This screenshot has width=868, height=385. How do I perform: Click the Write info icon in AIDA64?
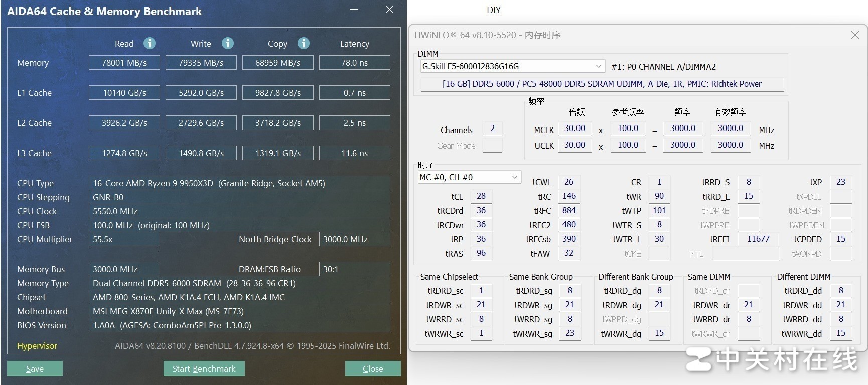228,43
